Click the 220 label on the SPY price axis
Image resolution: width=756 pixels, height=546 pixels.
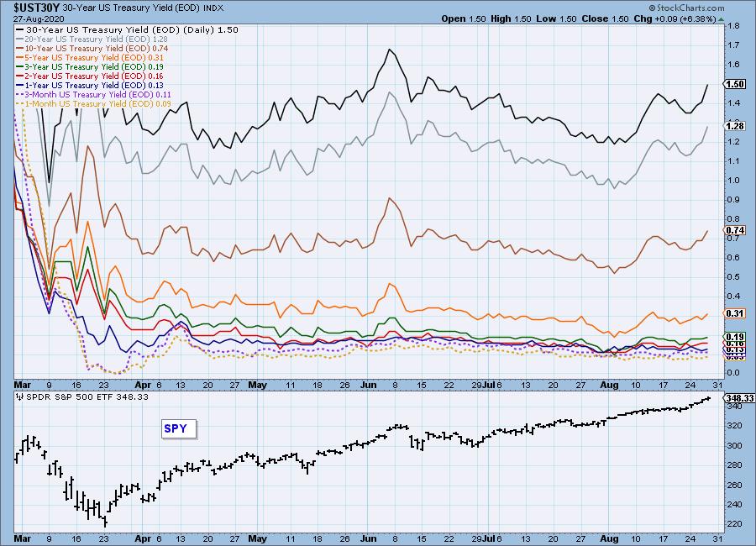pos(734,524)
